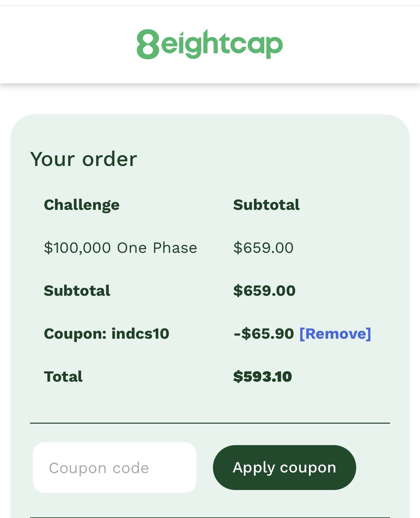Click the One Phase item price $659.00

(263, 248)
